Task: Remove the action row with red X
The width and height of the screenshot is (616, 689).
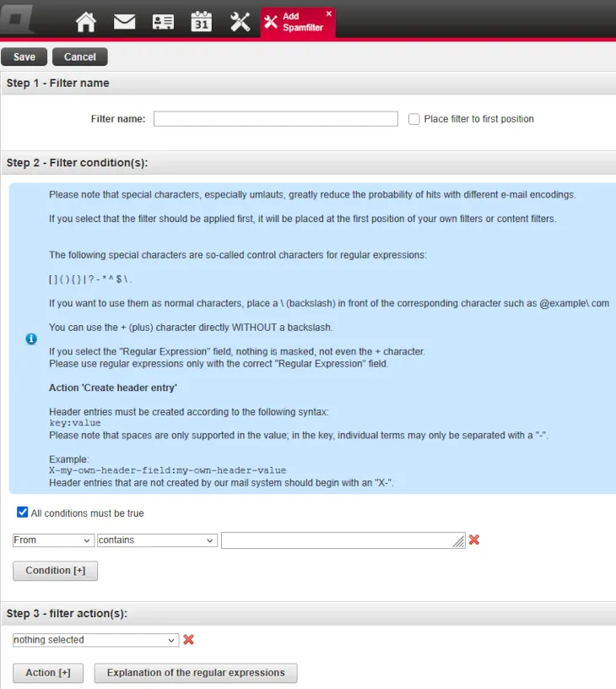Action: tap(189, 639)
